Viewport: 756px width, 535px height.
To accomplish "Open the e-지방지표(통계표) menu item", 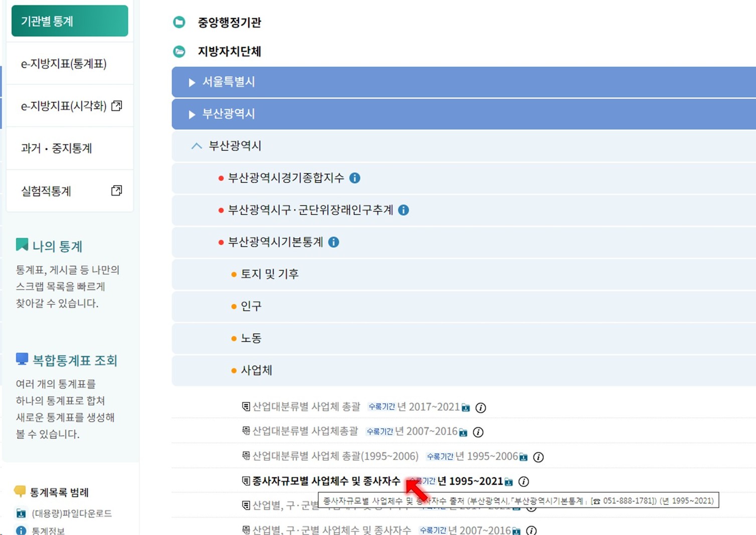I will [x=70, y=64].
